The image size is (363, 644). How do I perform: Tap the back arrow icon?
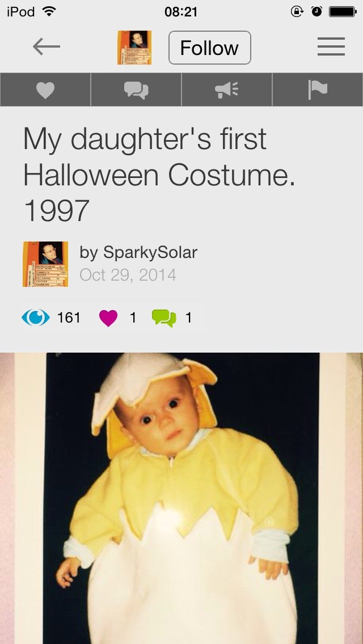47,47
